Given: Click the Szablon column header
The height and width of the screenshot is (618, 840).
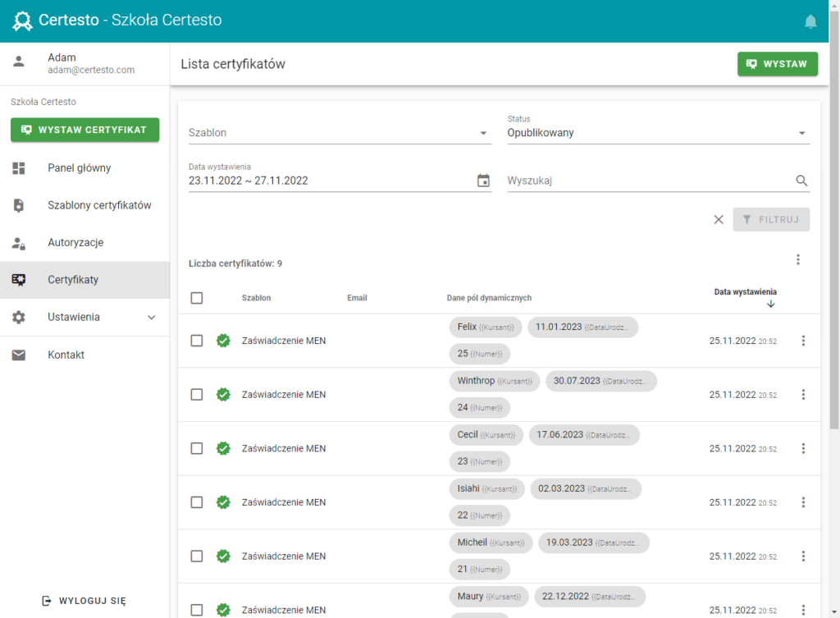Looking at the screenshot, I should pos(256,298).
